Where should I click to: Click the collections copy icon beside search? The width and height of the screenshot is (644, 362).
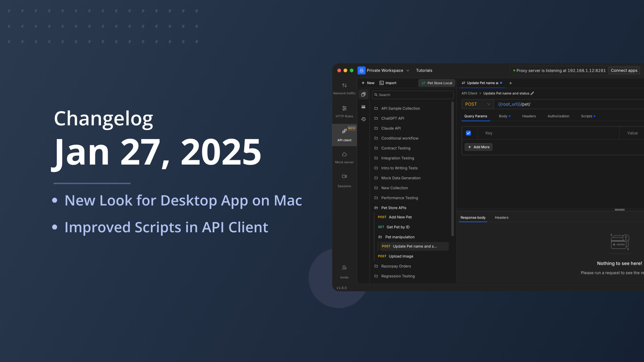(x=363, y=95)
